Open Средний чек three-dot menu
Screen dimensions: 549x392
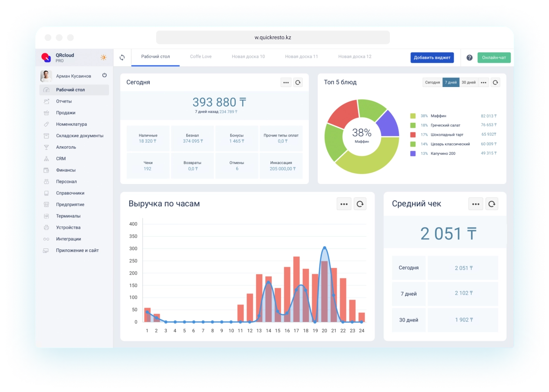pyautogui.click(x=475, y=204)
